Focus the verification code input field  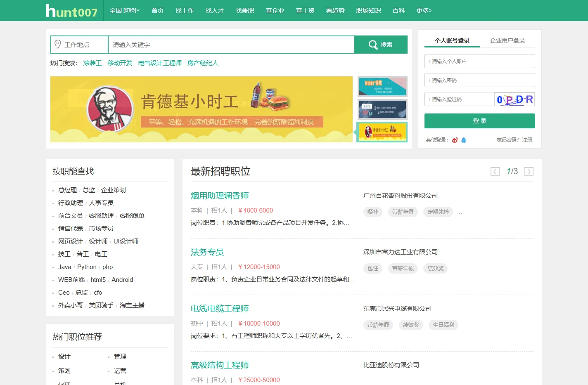459,99
